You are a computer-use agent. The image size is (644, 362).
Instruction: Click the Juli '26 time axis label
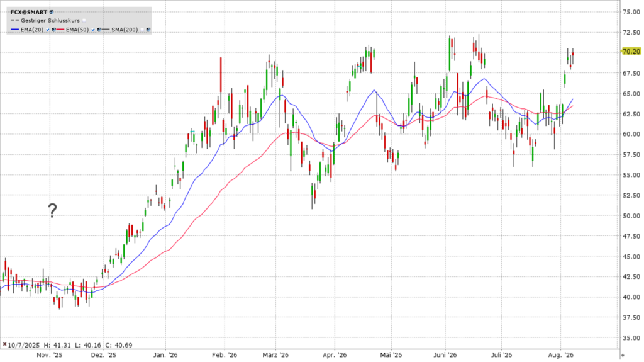pyautogui.click(x=501, y=355)
